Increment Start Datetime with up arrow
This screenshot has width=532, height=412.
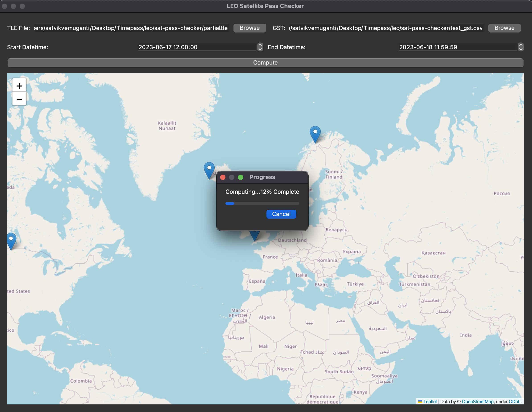(260, 45)
